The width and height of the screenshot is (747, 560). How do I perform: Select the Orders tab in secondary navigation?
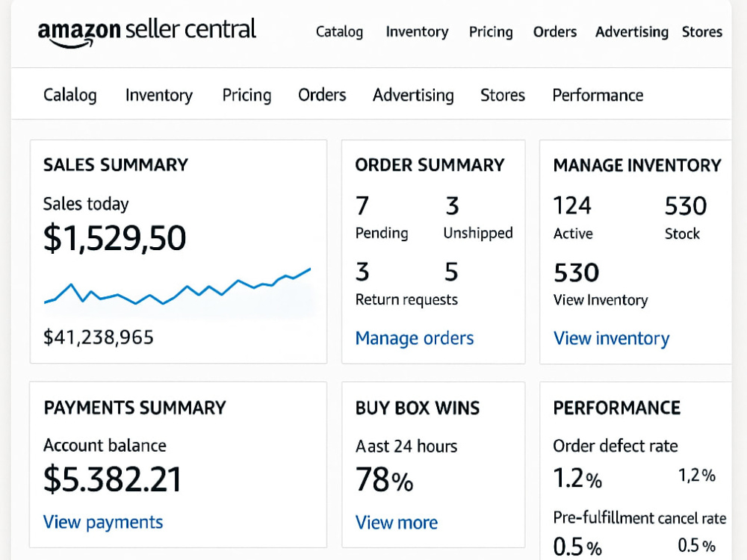322,95
